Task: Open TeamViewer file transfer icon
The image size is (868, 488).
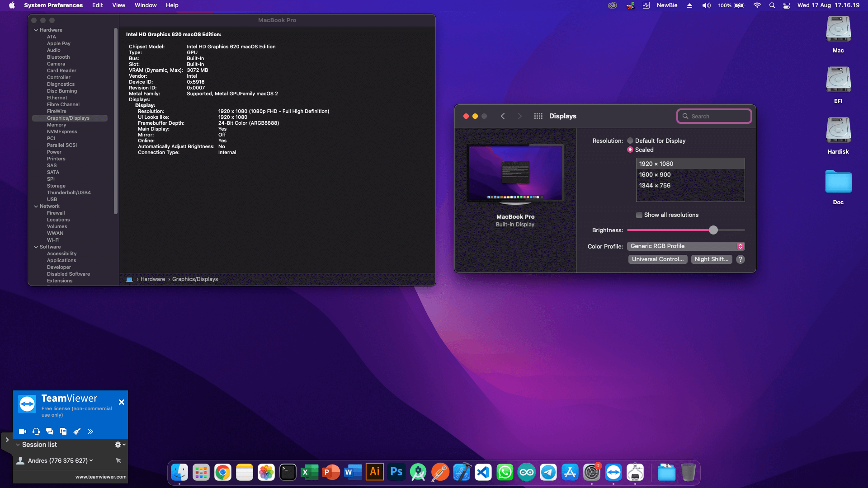Action: pyautogui.click(x=63, y=432)
